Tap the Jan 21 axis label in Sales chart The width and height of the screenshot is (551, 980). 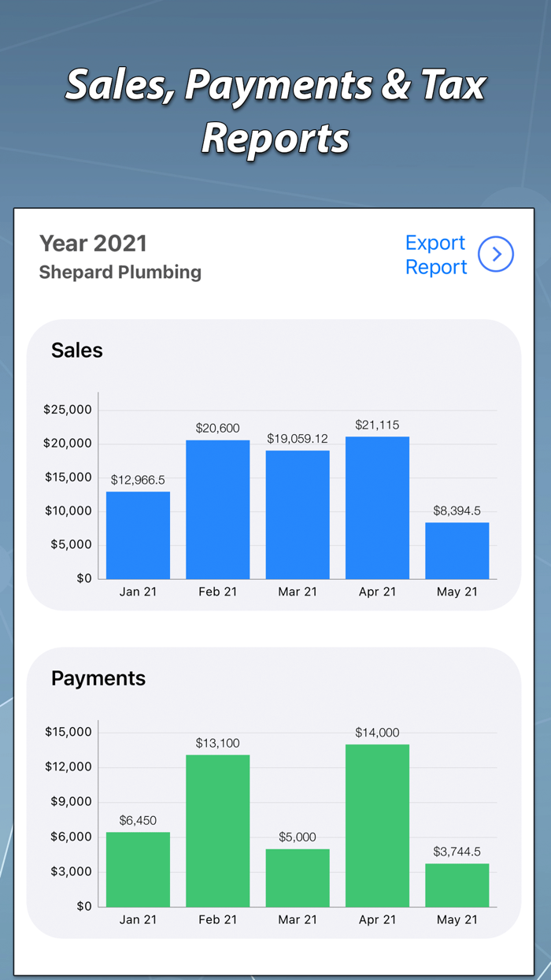click(x=138, y=592)
